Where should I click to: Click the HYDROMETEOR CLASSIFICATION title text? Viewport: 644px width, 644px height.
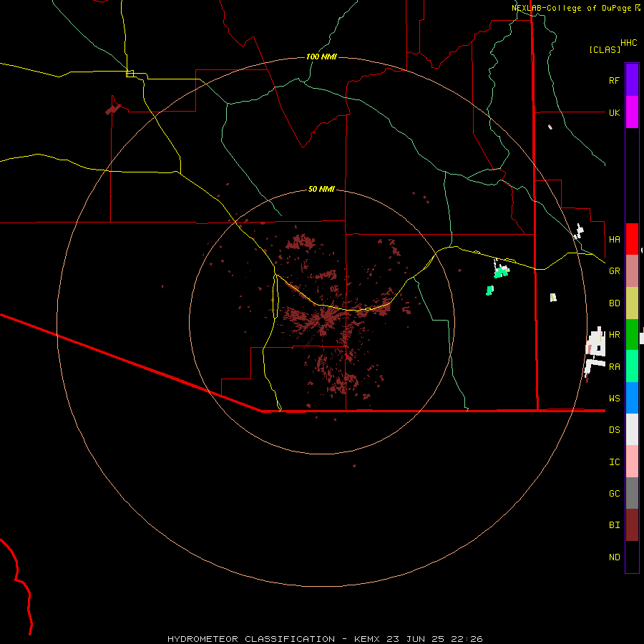251,639
